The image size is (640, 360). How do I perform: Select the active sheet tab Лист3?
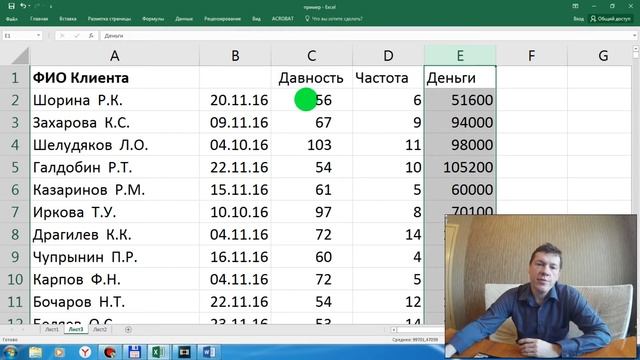click(x=76, y=329)
